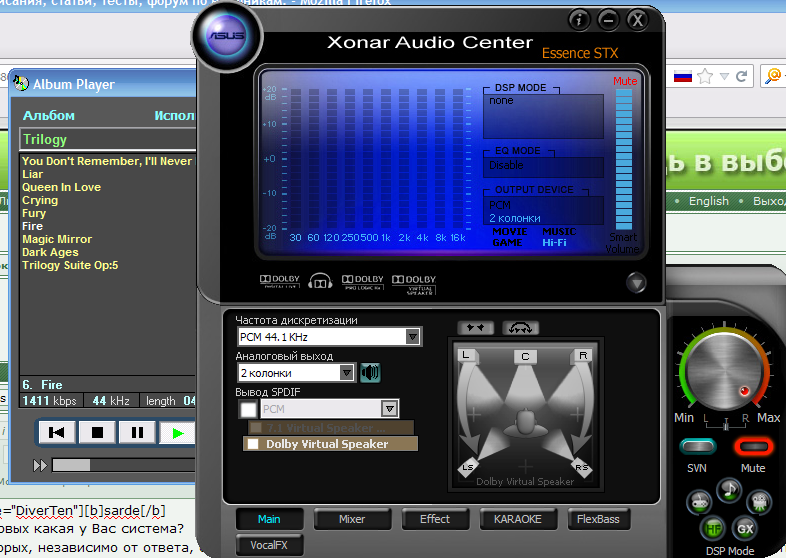
Task: Click the speaker shift arc button
Action: (x=520, y=328)
